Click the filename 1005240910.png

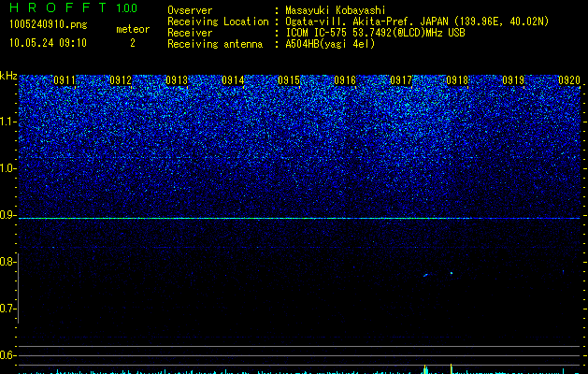tap(49, 25)
